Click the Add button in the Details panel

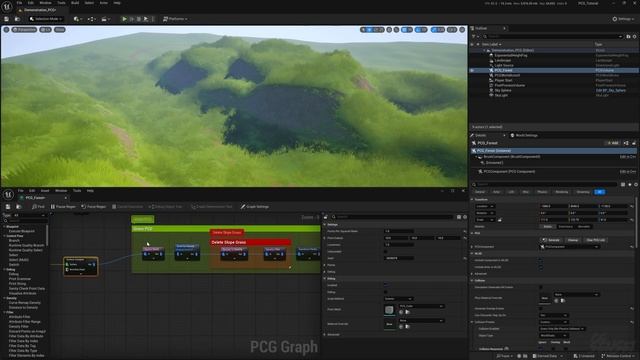point(612,143)
